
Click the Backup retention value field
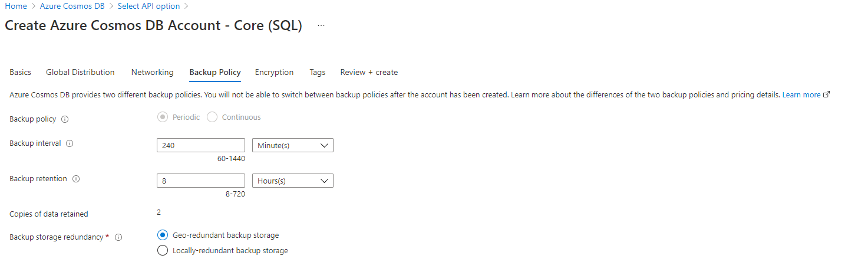201,181
